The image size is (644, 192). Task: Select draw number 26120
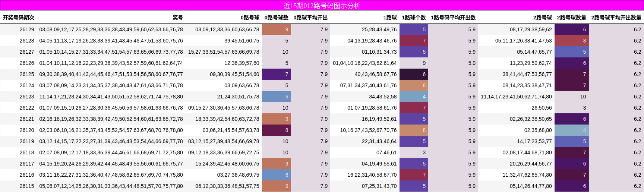tap(27, 130)
